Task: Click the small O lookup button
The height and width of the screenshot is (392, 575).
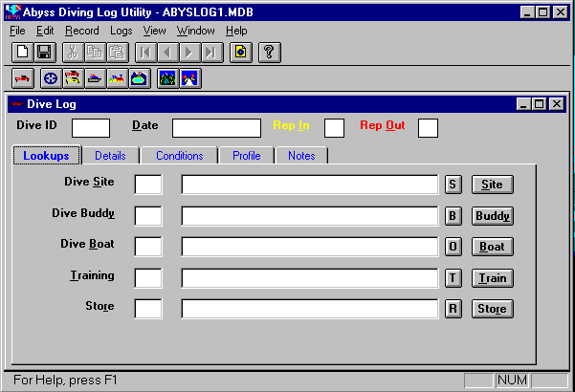Action: pyautogui.click(x=453, y=247)
